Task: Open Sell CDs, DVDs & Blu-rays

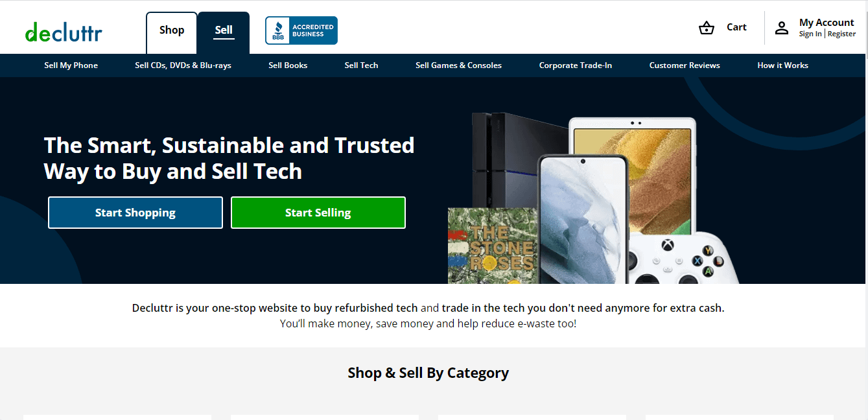Action: click(x=183, y=65)
